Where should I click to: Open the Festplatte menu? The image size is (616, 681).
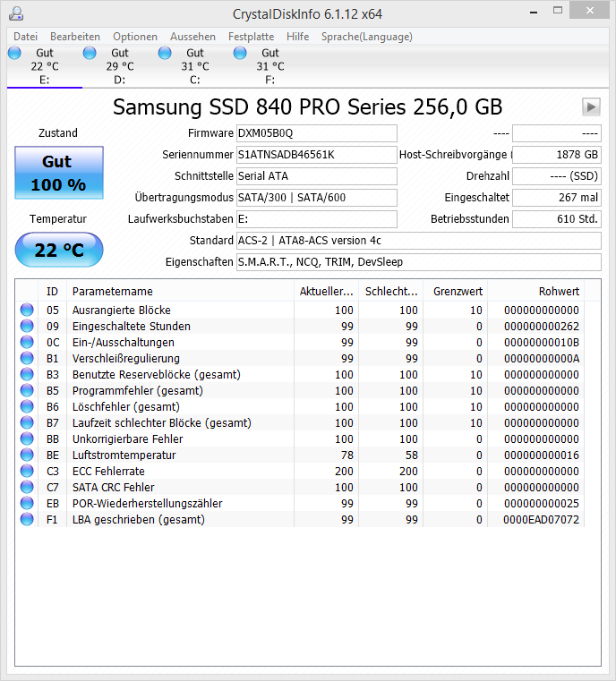coord(251,37)
